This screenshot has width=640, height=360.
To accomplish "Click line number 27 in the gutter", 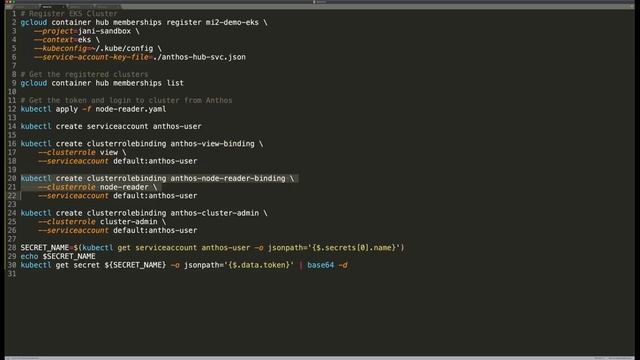I will 12,239.
